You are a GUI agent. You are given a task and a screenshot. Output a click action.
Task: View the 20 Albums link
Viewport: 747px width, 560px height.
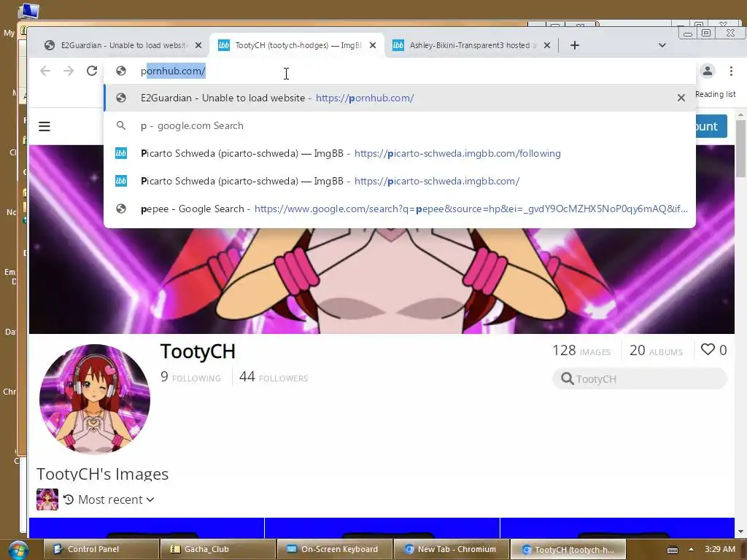point(657,351)
